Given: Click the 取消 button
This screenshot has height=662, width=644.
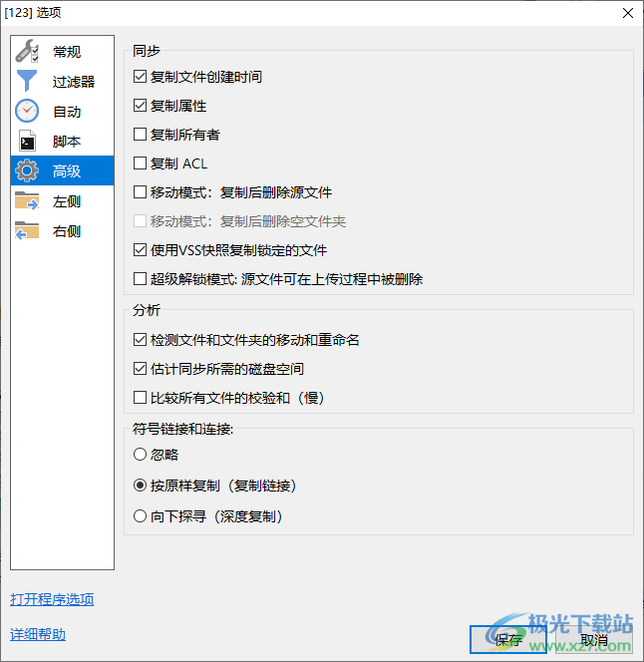Looking at the screenshot, I should (x=594, y=639).
